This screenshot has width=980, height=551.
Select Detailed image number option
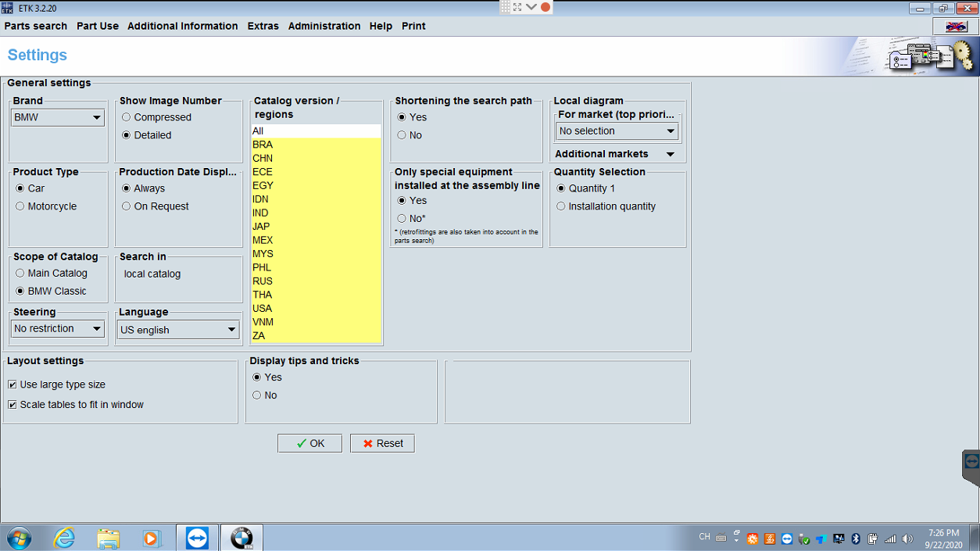pos(126,135)
